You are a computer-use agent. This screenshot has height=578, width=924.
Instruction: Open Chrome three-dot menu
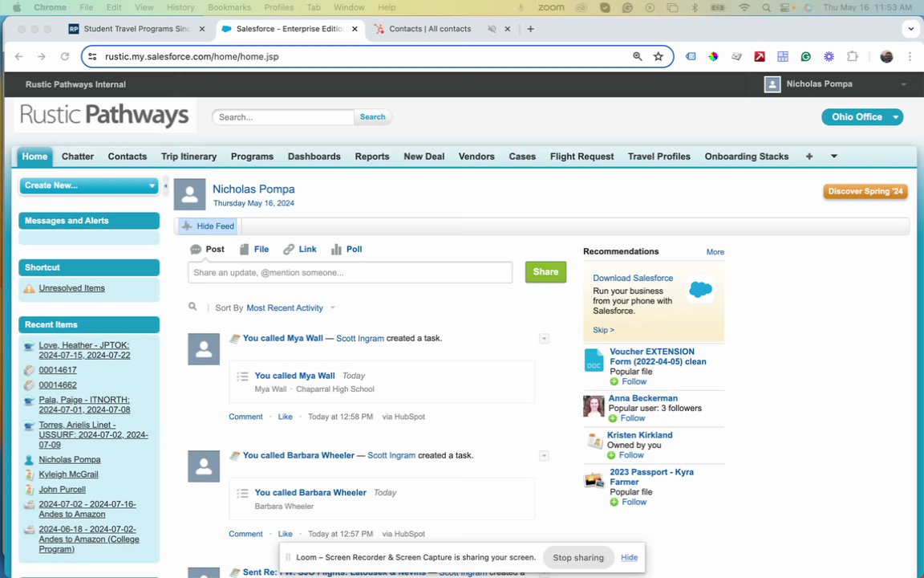pyautogui.click(x=910, y=57)
